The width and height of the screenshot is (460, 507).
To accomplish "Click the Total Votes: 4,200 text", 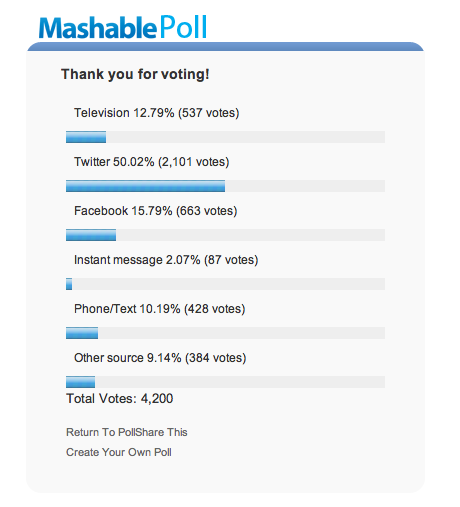I will pyautogui.click(x=120, y=399).
